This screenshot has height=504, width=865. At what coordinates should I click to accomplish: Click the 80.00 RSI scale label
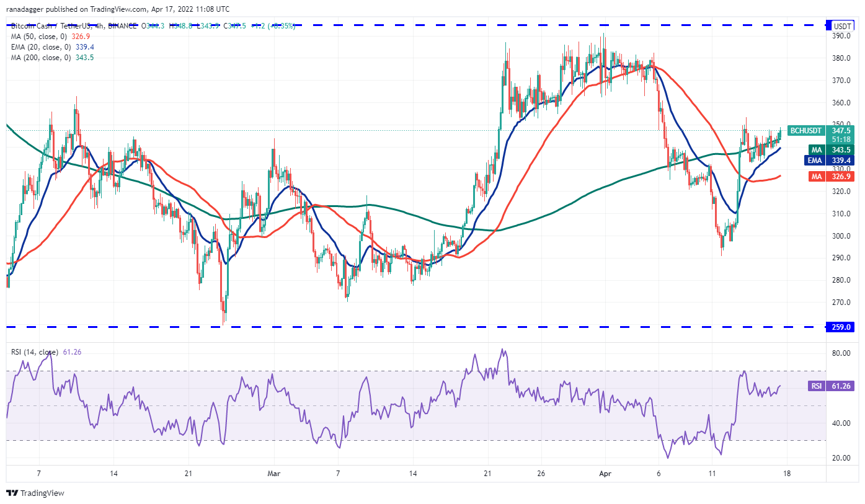[x=841, y=353]
